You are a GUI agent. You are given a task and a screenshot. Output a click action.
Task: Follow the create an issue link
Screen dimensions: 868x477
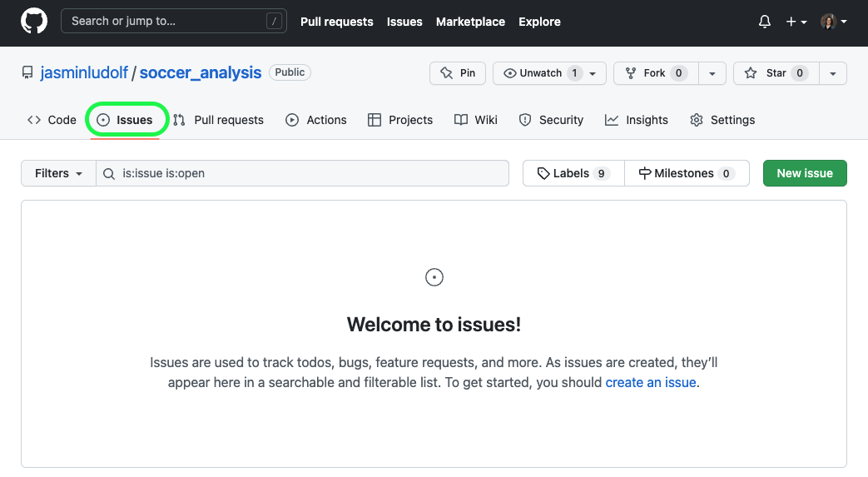pyautogui.click(x=651, y=382)
